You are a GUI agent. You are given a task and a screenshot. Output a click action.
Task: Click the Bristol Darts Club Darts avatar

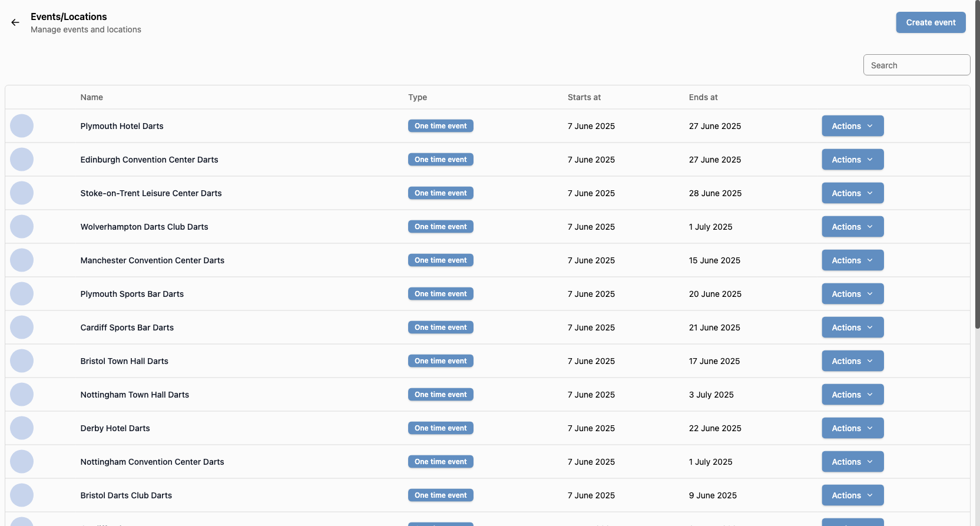coord(22,495)
